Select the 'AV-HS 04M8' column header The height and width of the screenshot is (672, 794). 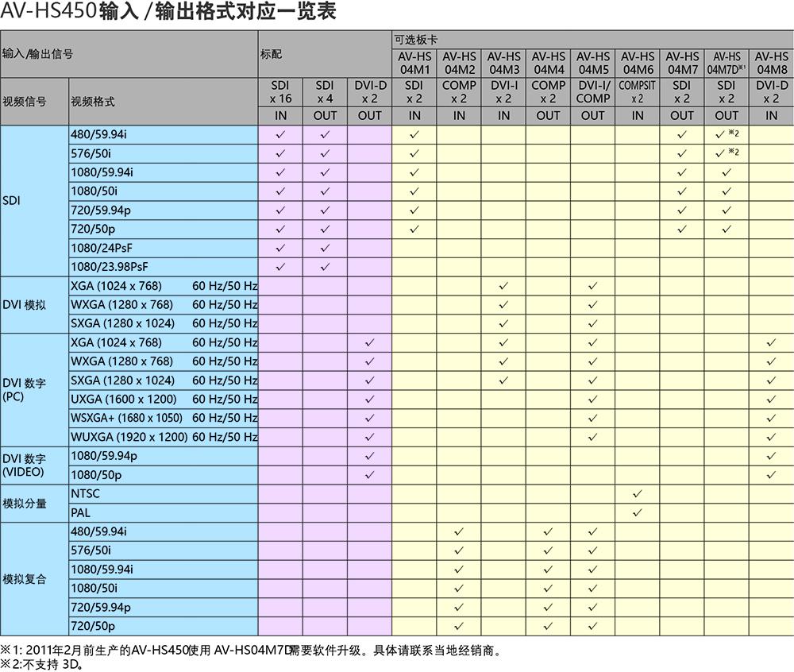tap(771, 64)
